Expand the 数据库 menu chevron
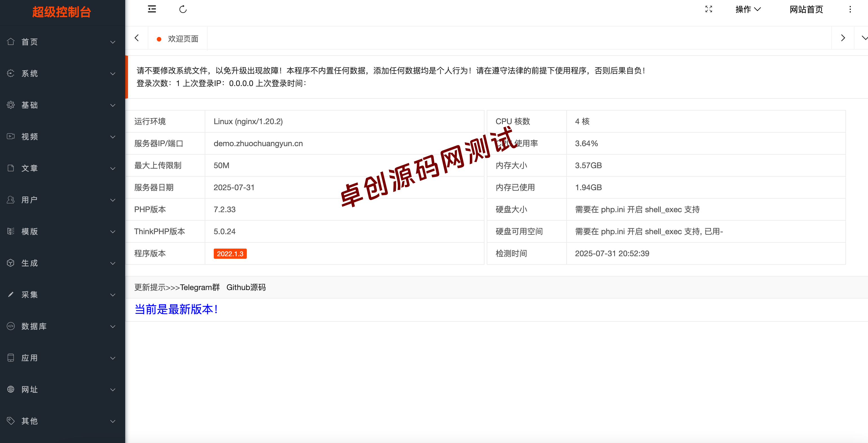This screenshot has width=868, height=443. (x=113, y=327)
